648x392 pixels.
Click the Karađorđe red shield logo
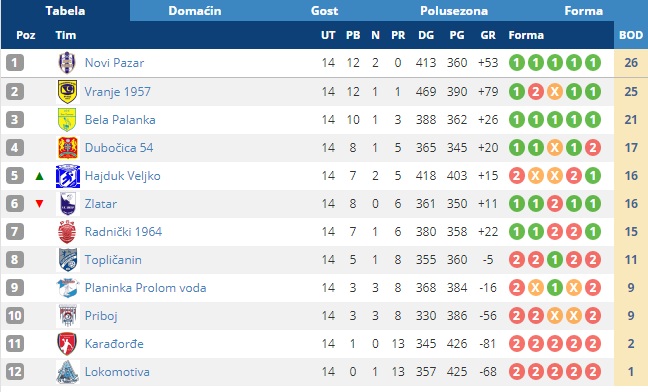coord(67,344)
